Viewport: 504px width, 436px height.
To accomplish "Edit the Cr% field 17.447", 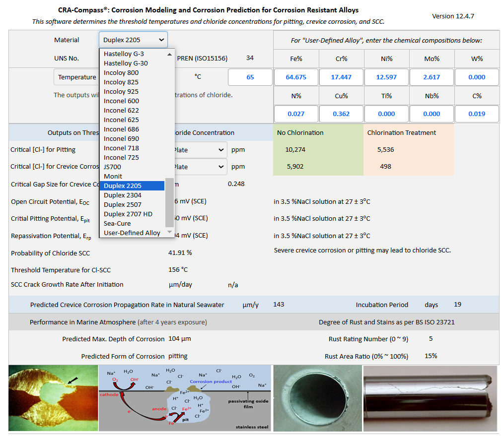I will (341, 77).
